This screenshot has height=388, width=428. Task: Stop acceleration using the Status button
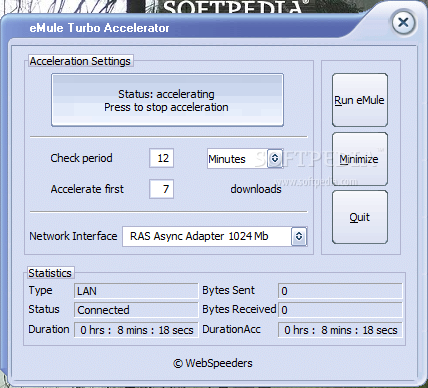click(x=167, y=100)
